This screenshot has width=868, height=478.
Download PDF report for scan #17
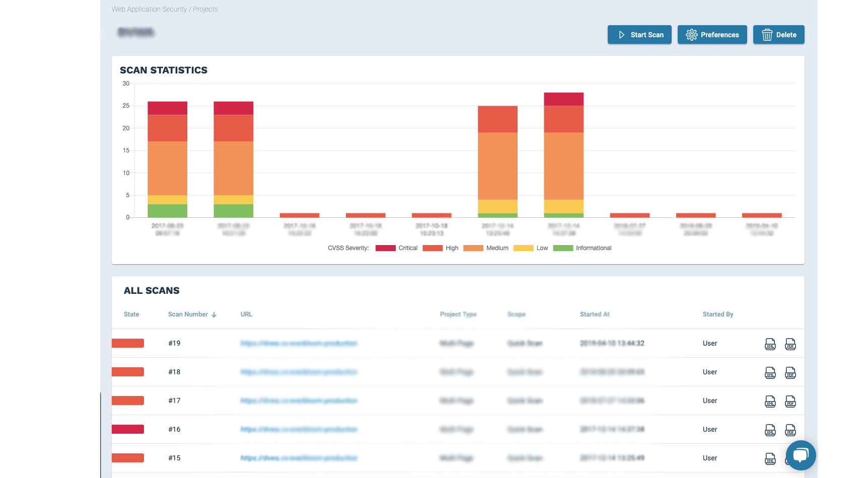tap(790, 402)
